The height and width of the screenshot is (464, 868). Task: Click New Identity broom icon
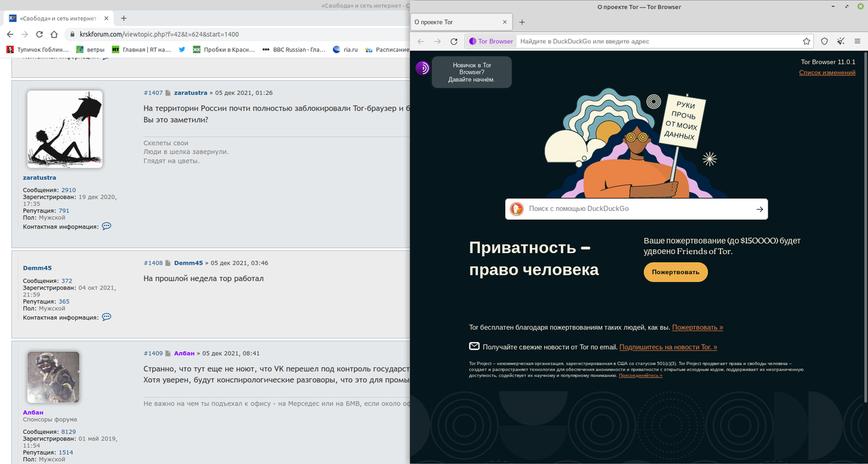pos(841,41)
